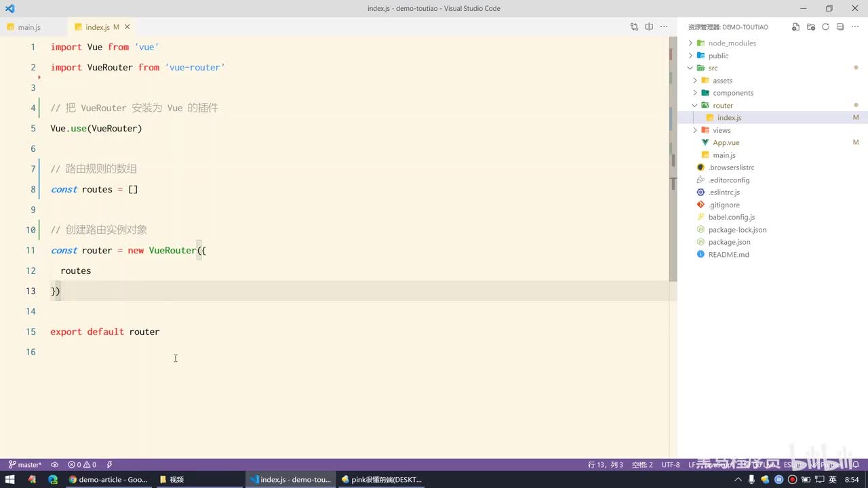
Task: Open the errors and warnings panel
Action: click(82, 465)
